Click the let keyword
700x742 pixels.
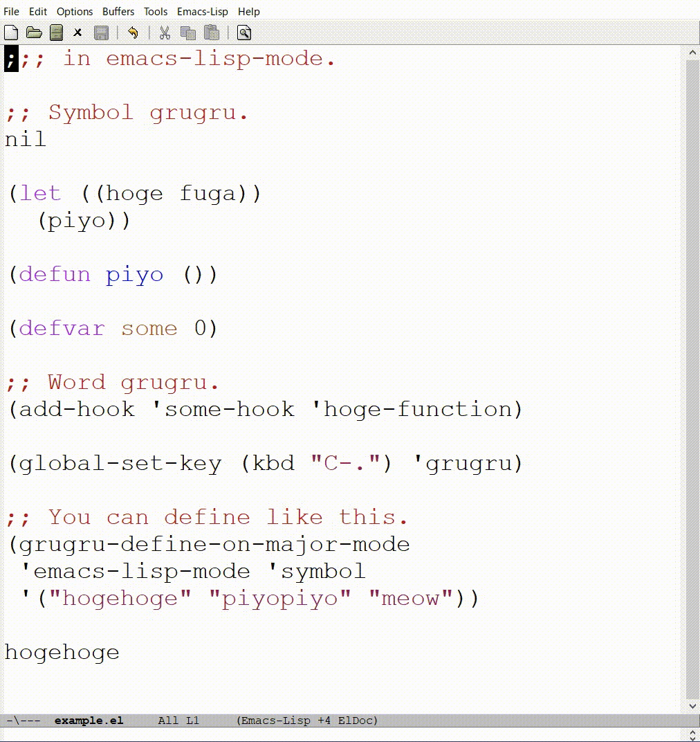(40, 194)
